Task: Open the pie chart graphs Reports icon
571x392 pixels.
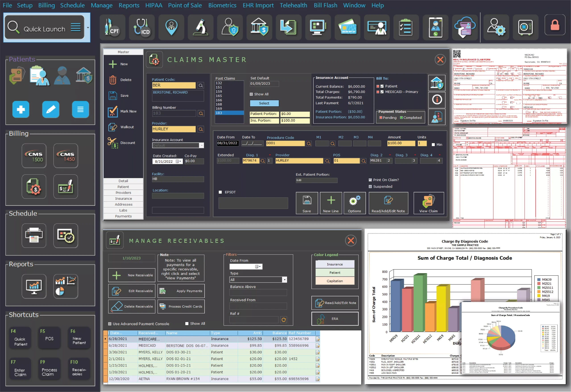Action: click(x=66, y=286)
